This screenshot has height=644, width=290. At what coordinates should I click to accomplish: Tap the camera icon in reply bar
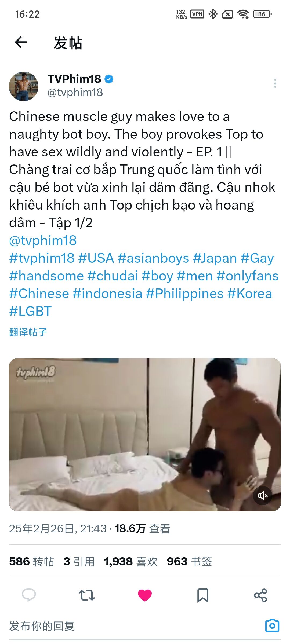(272, 626)
